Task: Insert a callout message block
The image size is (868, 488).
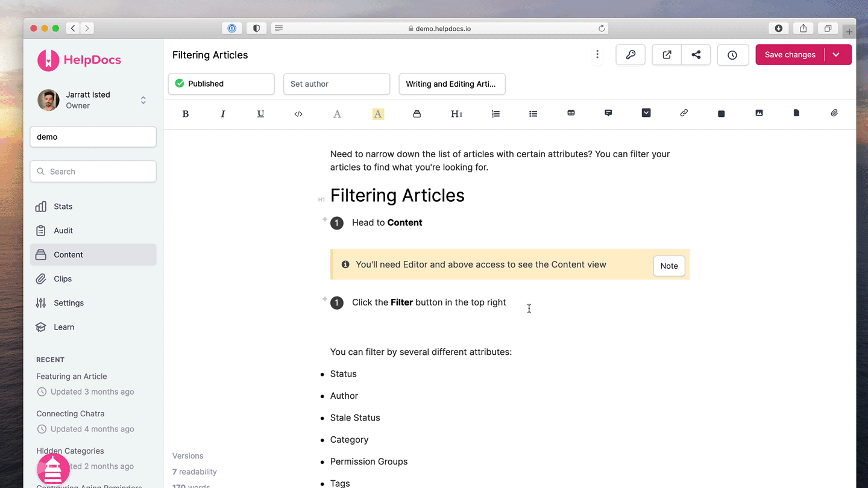Action: pos(608,113)
